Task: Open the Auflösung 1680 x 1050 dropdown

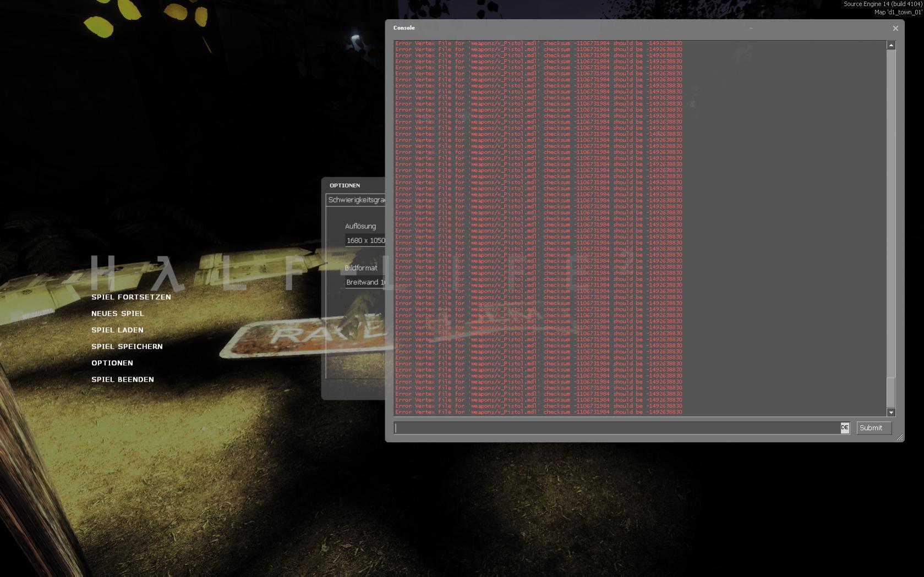Action: (365, 240)
